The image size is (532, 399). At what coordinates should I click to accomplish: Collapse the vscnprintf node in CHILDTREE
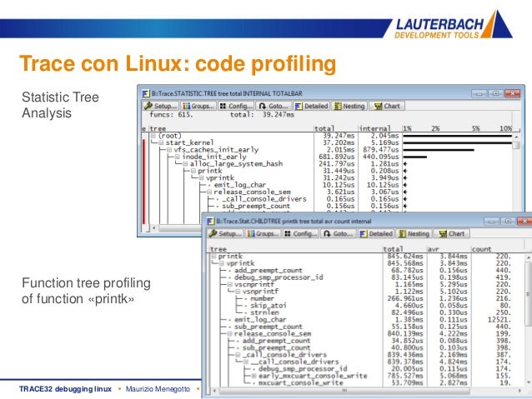coord(229,284)
